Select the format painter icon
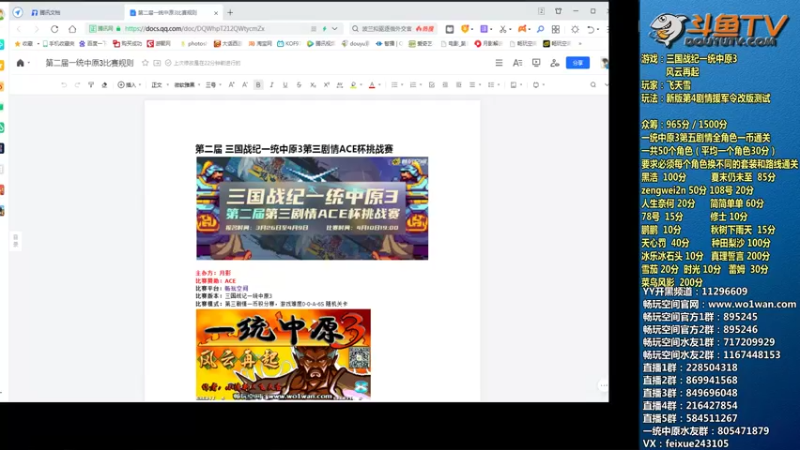Viewport: 800px width, 450px height. [91, 85]
